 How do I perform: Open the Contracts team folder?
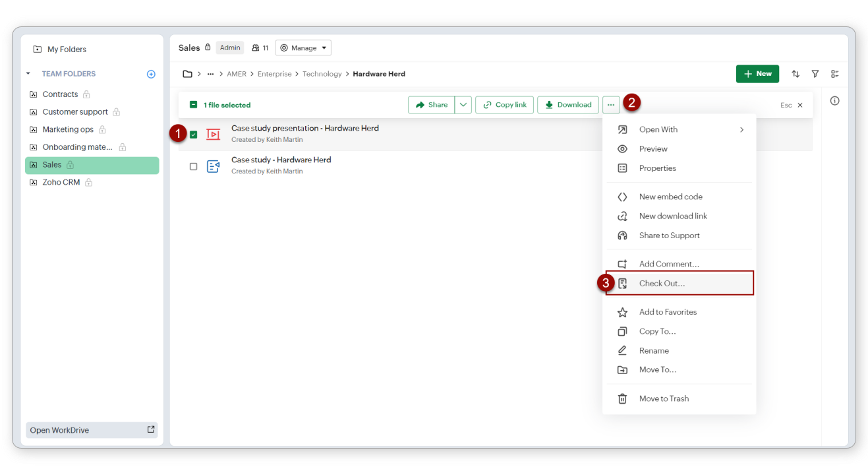60,94
